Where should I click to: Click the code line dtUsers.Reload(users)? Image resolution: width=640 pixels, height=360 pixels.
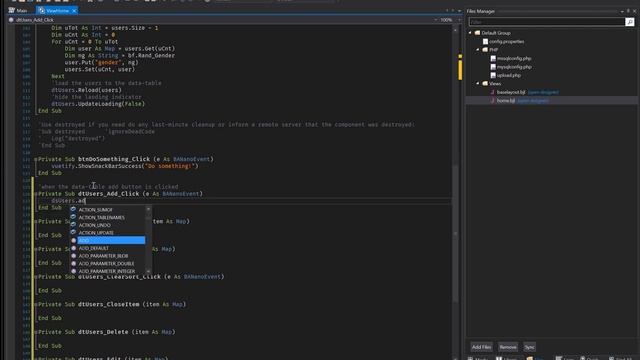tap(87, 90)
